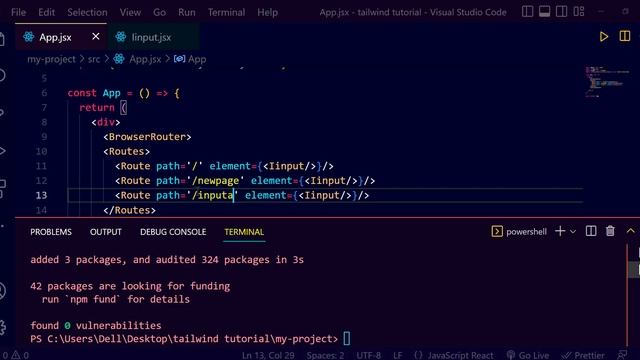Select App.jsx in the breadcrumb
This screenshot has width=640, height=360.
[145, 59]
